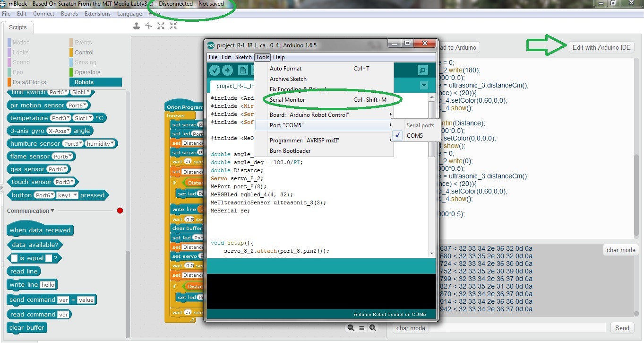Switch to the Scripts tab
The image size is (644, 343).
[18, 27]
